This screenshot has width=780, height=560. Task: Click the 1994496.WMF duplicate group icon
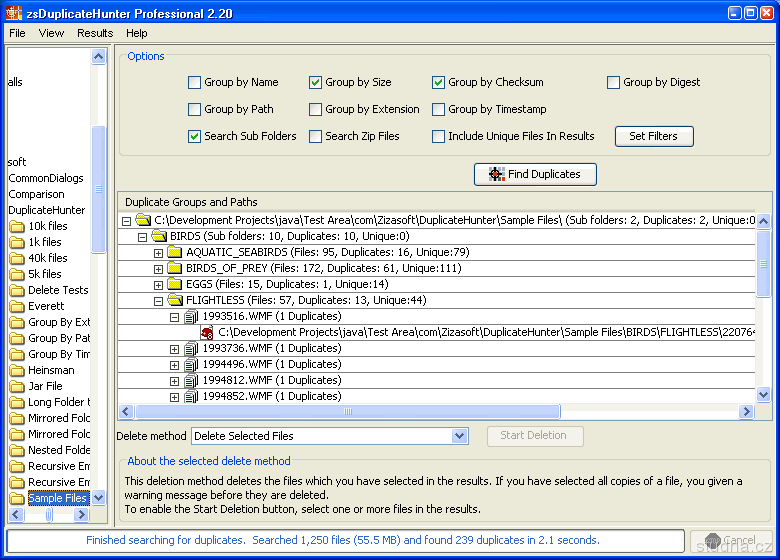[191, 364]
